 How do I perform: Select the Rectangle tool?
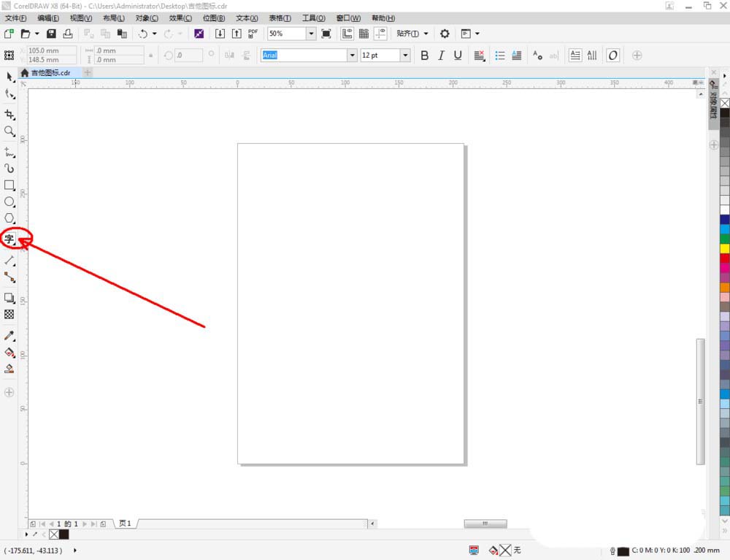pos(9,185)
